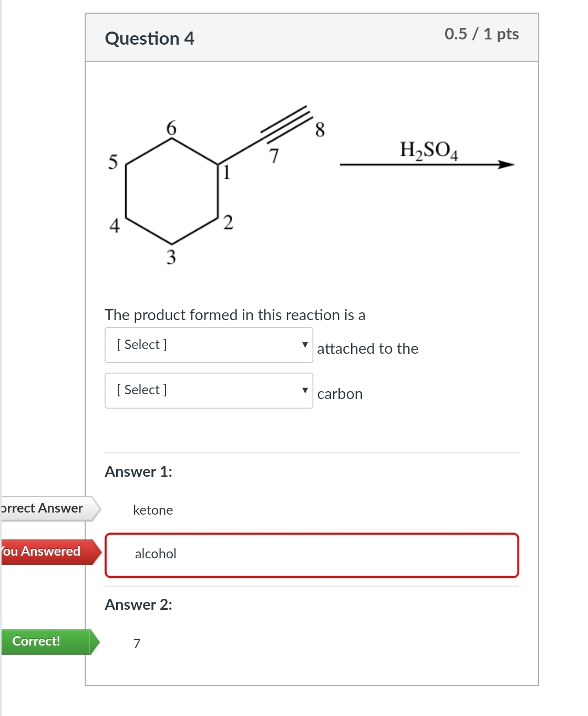
Task: Click the reaction arrow under H2SO4
Action: [x=426, y=165]
